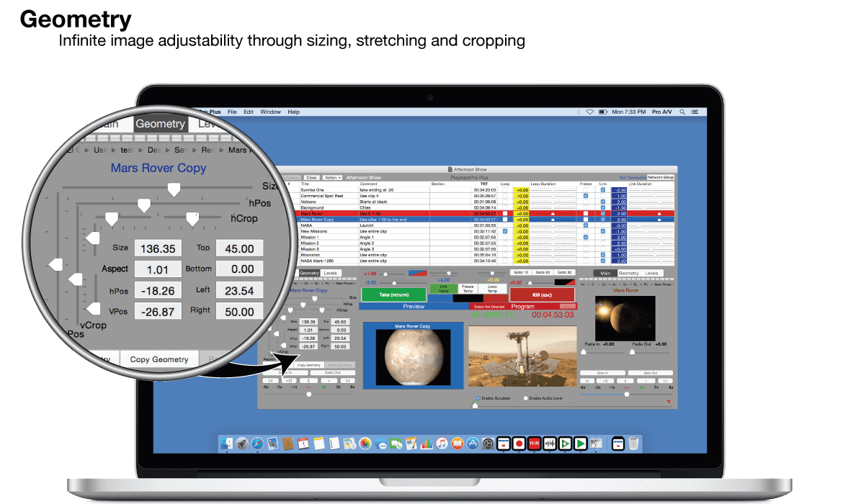
Task: Open iBooks orange book icon
Action: point(458,443)
